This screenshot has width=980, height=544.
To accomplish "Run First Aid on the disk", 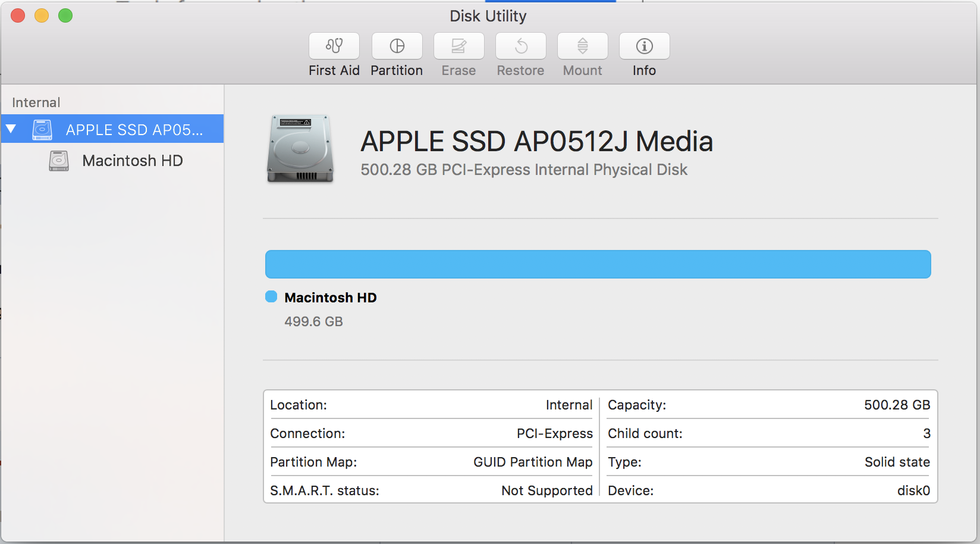I will click(x=334, y=46).
